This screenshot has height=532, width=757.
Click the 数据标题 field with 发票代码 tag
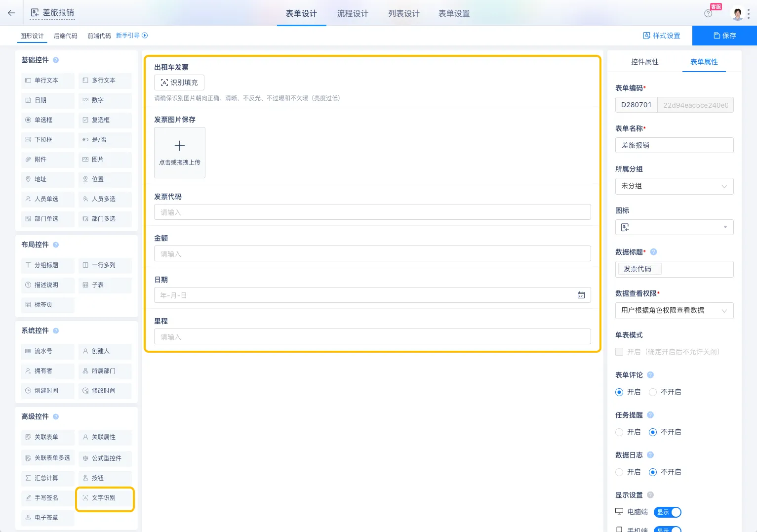pyautogui.click(x=675, y=269)
